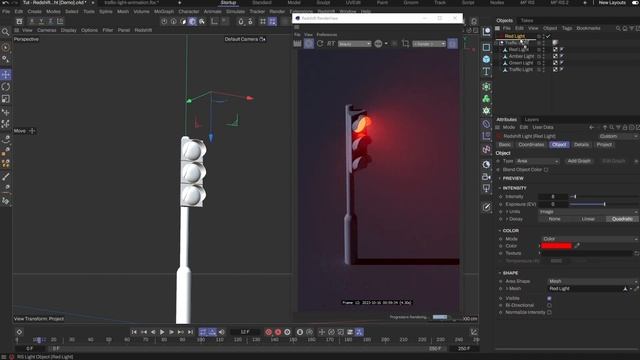Click the Y axis lock icon
640x360 pixels.
click(x=41, y=21)
